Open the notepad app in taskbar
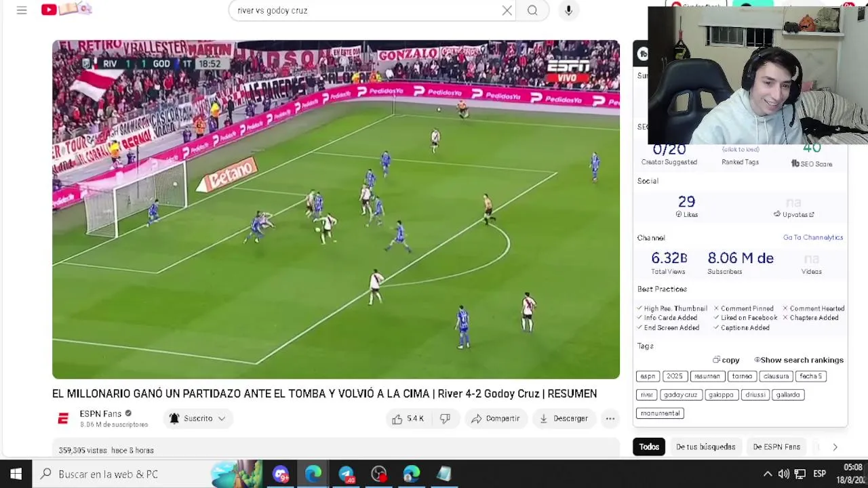Image resolution: width=868 pixels, height=488 pixels. pos(443,474)
